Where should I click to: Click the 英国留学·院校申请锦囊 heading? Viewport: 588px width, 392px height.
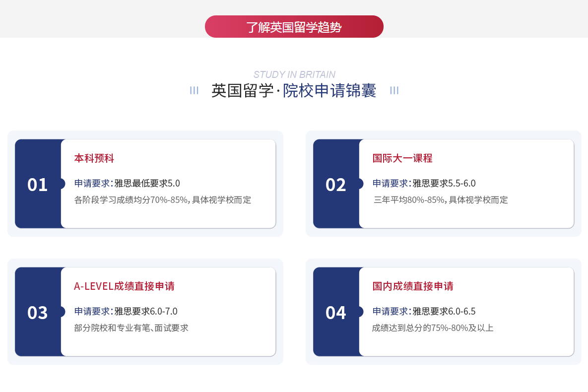click(x=294, y=91)
